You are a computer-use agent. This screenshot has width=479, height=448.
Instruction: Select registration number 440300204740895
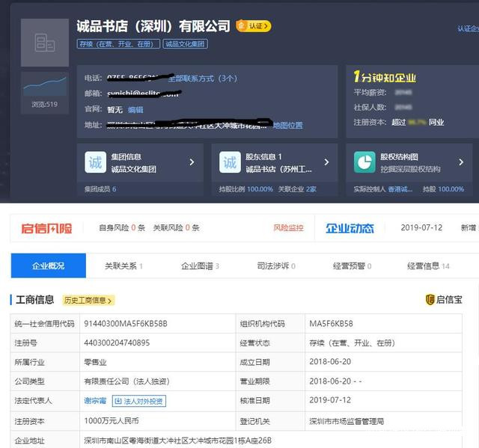click(117, 343)
